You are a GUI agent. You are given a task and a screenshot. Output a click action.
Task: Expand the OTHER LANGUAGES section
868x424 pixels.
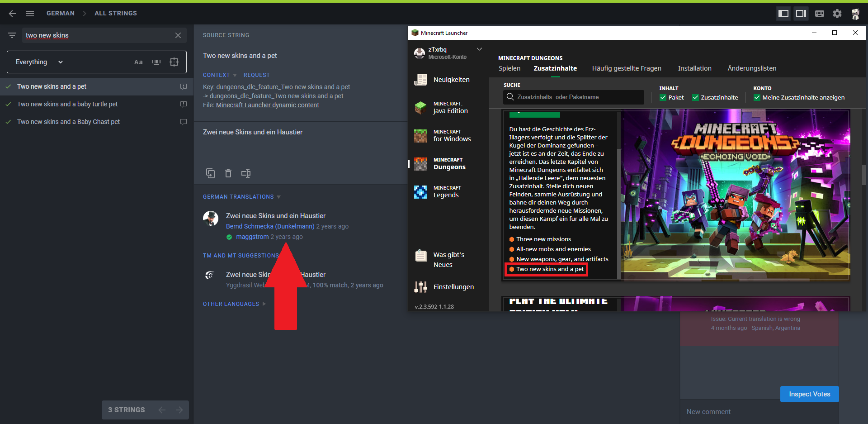(x=234, y=304)
